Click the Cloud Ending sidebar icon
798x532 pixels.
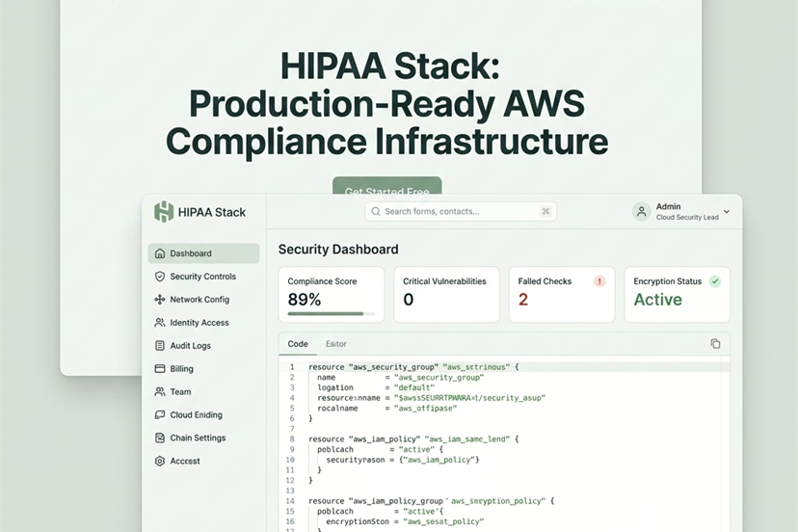pos(160,415)
